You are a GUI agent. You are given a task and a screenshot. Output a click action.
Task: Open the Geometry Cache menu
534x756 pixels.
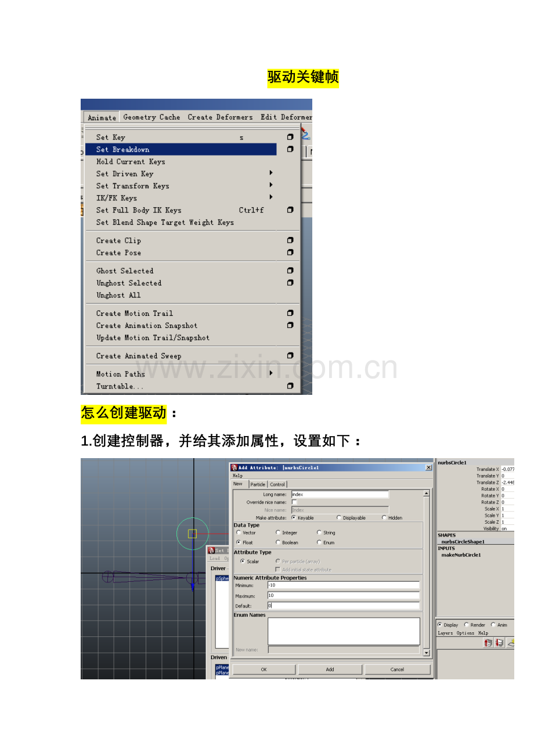151,117
